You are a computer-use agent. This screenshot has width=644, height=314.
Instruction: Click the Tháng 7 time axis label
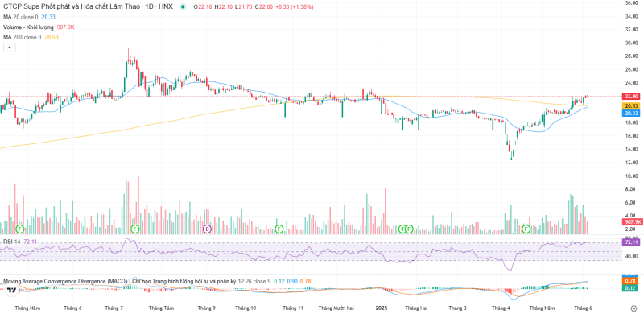click(114, 308)
